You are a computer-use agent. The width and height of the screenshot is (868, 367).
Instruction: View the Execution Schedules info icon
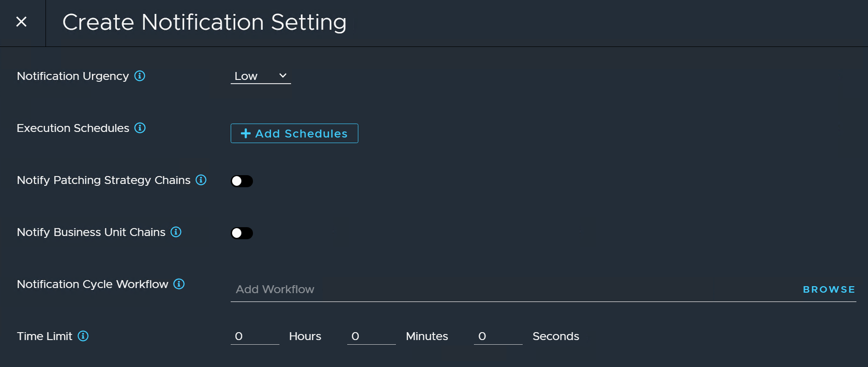click(x=140, y=128)
